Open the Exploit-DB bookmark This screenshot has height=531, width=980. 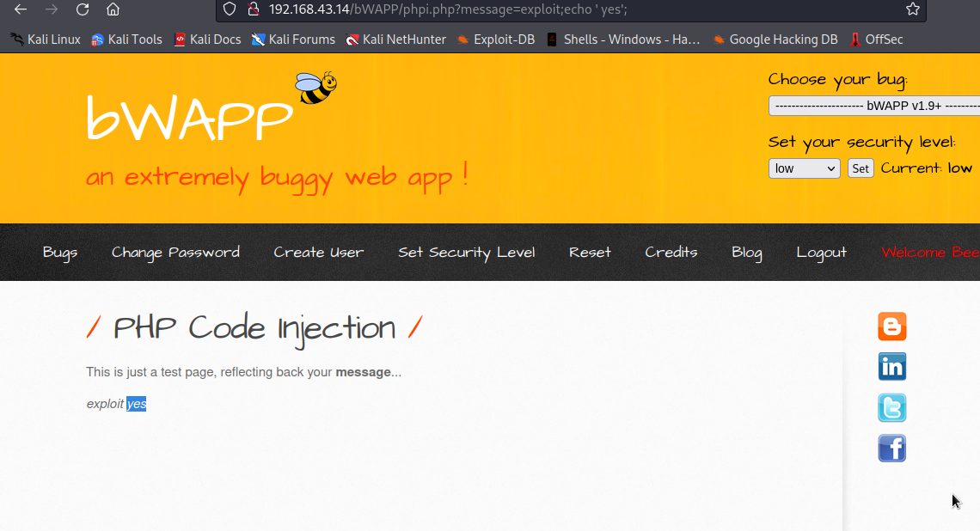(x=496, y=40)
